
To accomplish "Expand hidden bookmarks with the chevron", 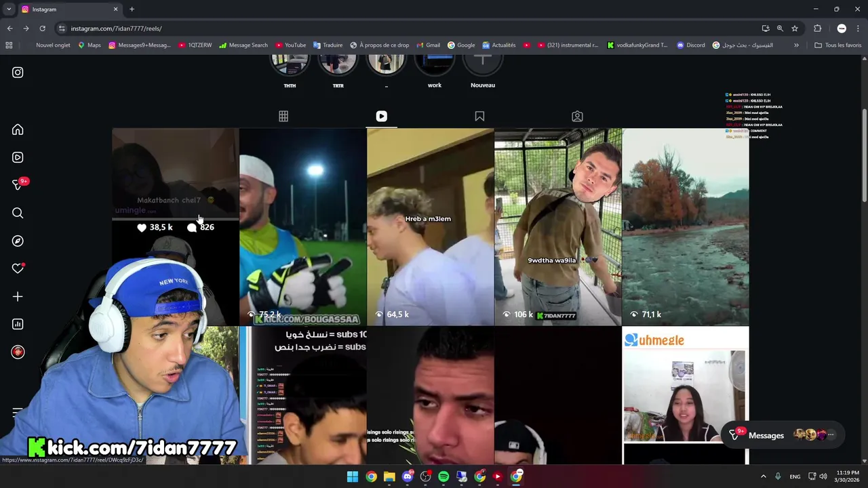I will 796,45.
